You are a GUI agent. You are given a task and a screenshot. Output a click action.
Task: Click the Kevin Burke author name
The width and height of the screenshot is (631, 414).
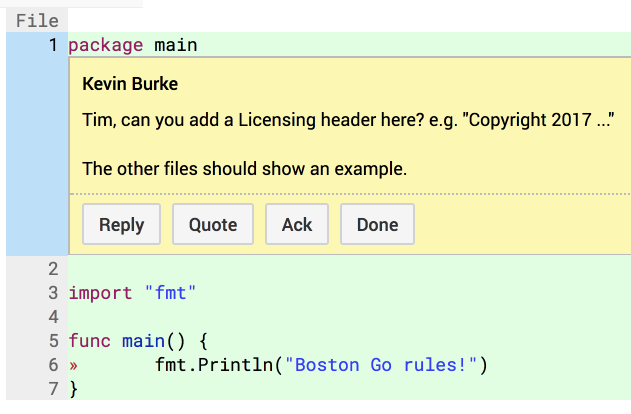(x=130, y=84)
